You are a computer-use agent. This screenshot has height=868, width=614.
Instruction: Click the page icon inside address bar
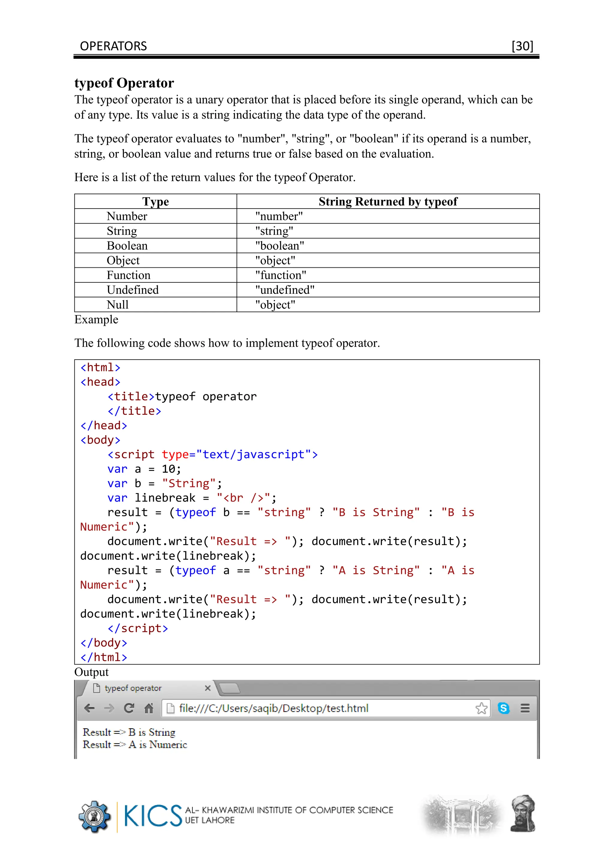[171, 708]
